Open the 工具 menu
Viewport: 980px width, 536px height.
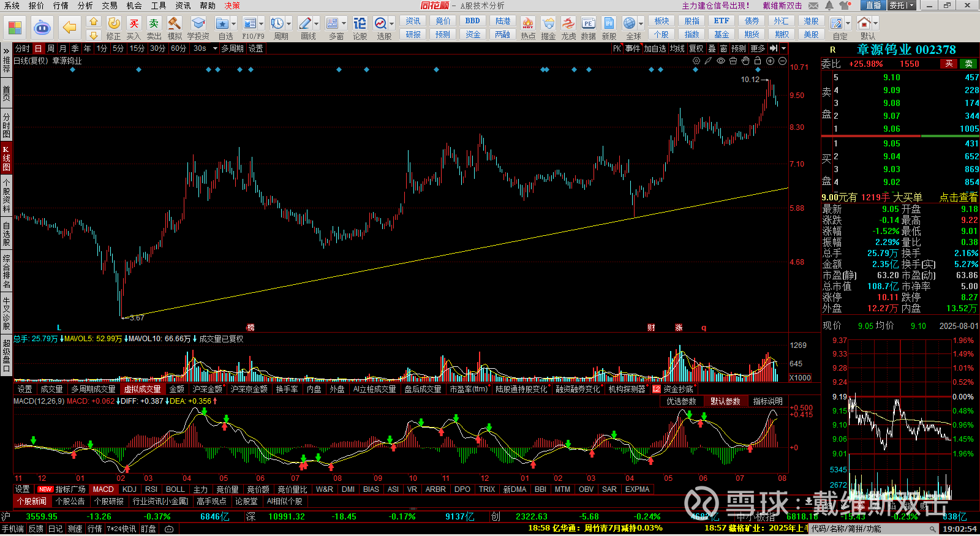159,6
